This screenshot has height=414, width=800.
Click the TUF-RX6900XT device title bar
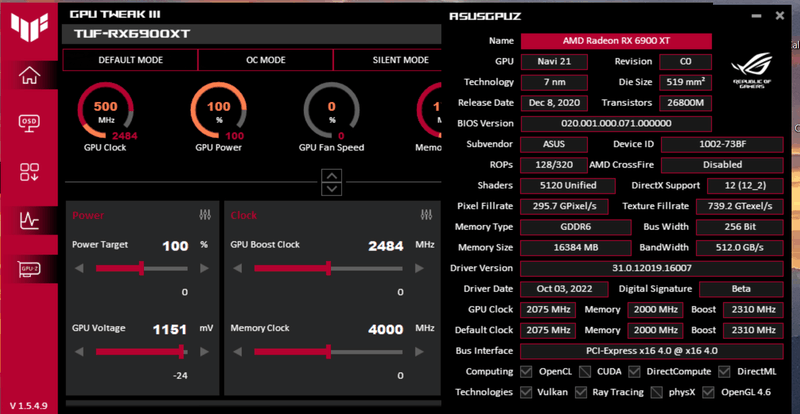[x=251, y=34]
